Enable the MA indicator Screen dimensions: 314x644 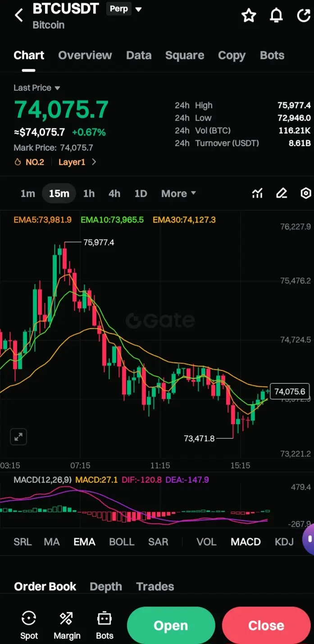[52, 542]
